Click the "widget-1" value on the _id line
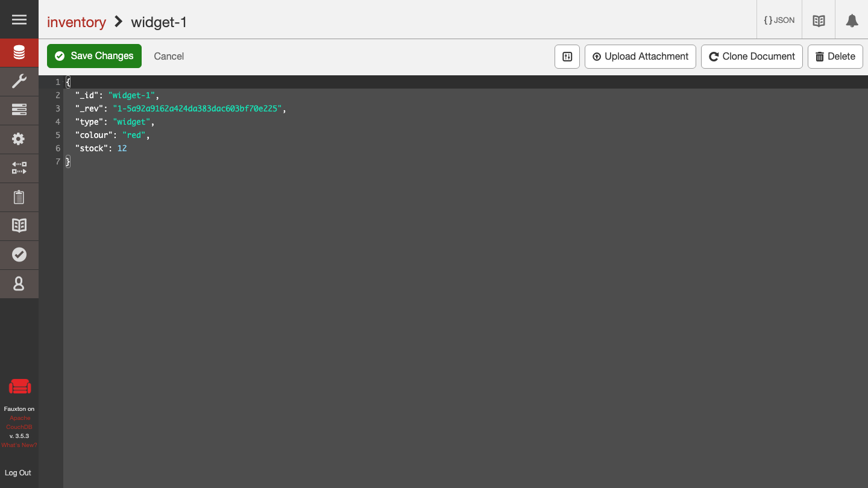 [132, 95]
